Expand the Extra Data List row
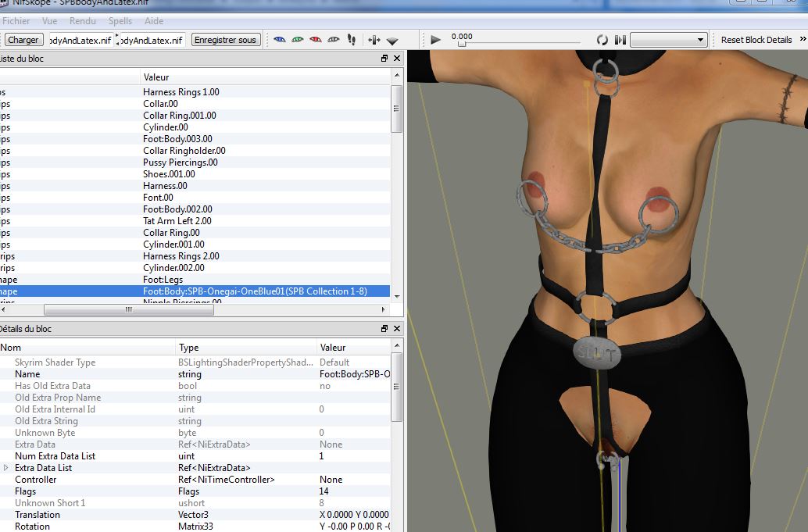The width and height of the screenshot is (808, 532). [6, 468]
